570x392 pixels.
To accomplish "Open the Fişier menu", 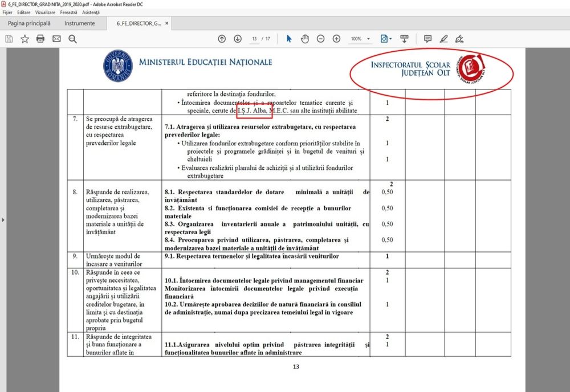I will pyautogui.click(x=7, y=11).
